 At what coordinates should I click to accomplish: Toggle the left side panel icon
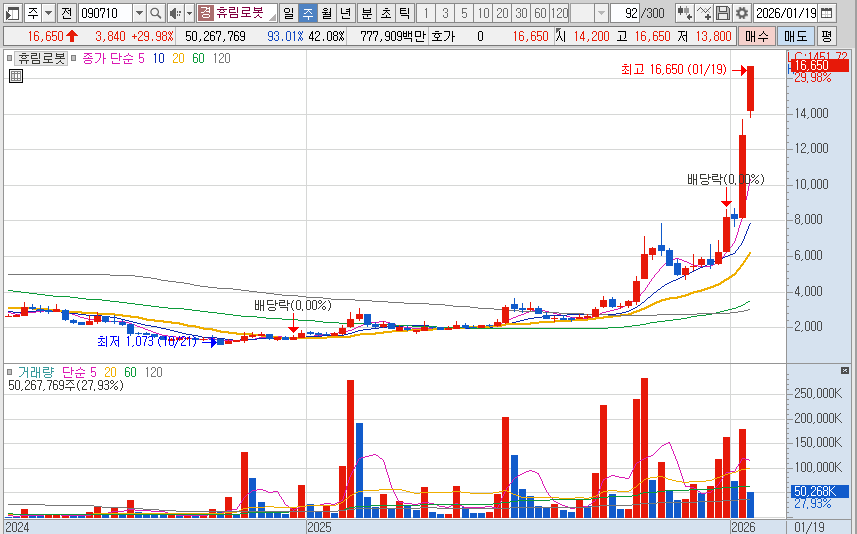coord(11,13)
